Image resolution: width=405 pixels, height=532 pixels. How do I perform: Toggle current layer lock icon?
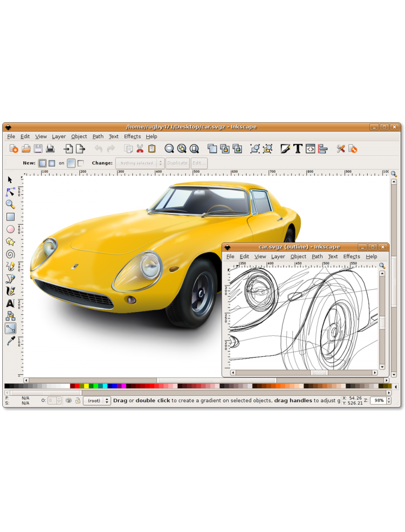(78, 400)
